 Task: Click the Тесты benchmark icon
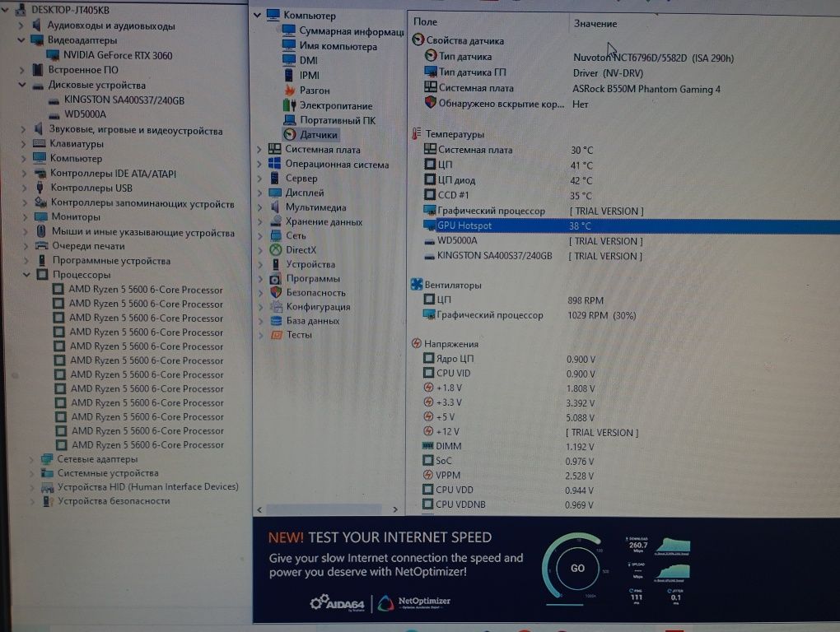click(277, 334)
